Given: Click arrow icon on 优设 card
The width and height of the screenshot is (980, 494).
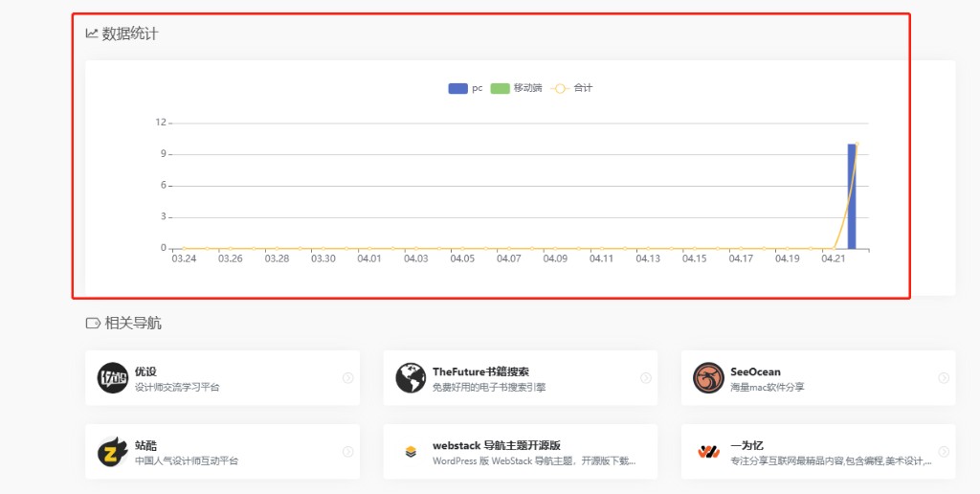Looking at the screenshot, I should pyautogui.click(x=348, y=378).
